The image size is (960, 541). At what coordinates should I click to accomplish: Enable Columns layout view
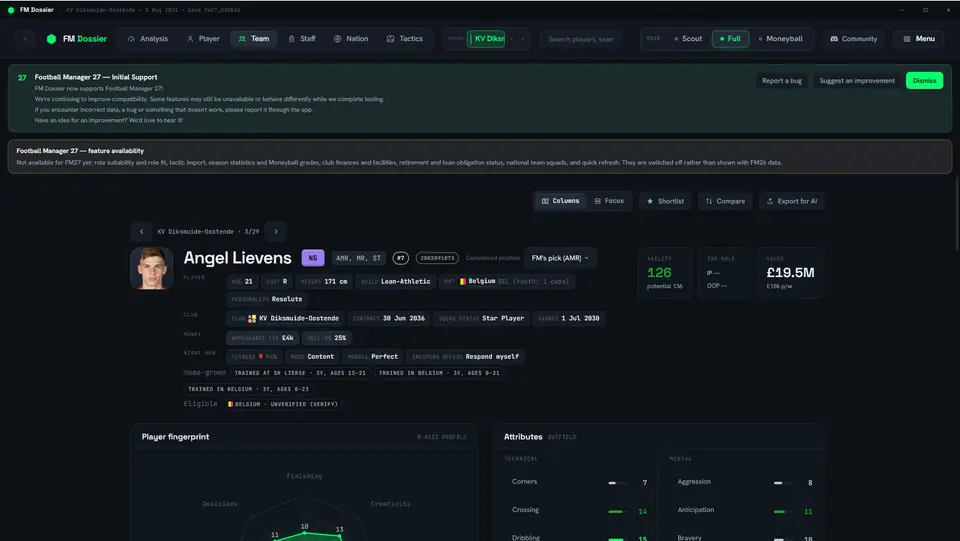pos(560,201)
